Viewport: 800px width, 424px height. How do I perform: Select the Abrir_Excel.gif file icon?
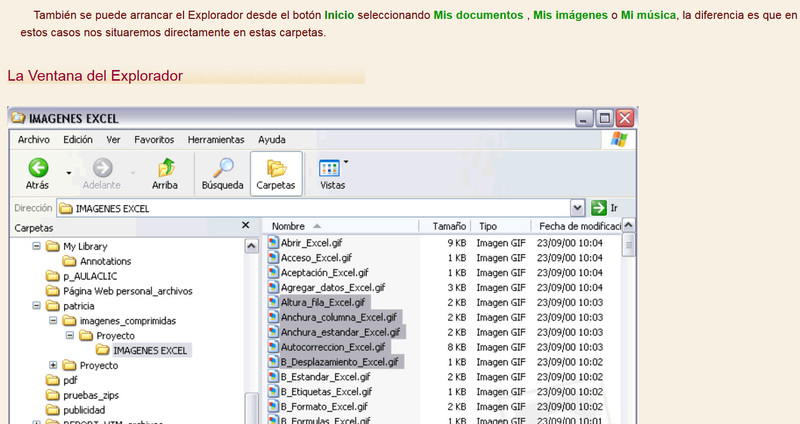pos(273,243)
